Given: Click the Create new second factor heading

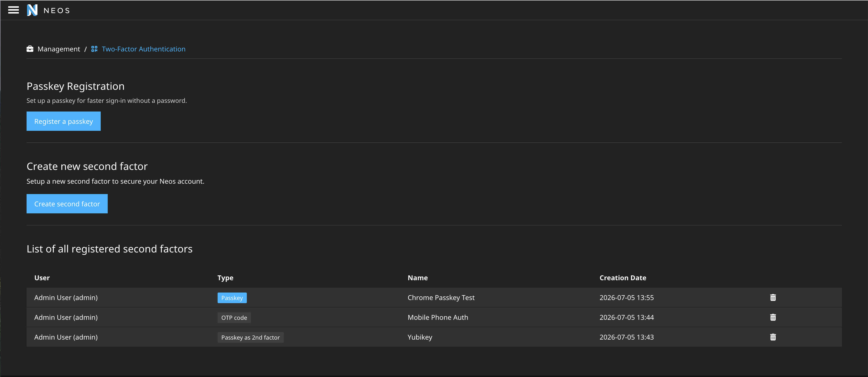Looking at the screenshot, I should (x=87, y=166).
